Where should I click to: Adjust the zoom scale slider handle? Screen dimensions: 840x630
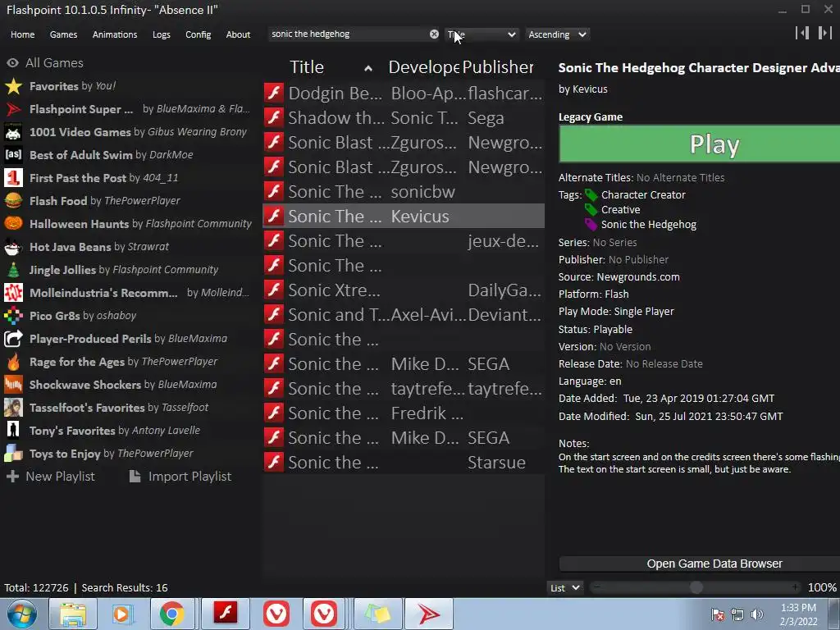[696, 588]
